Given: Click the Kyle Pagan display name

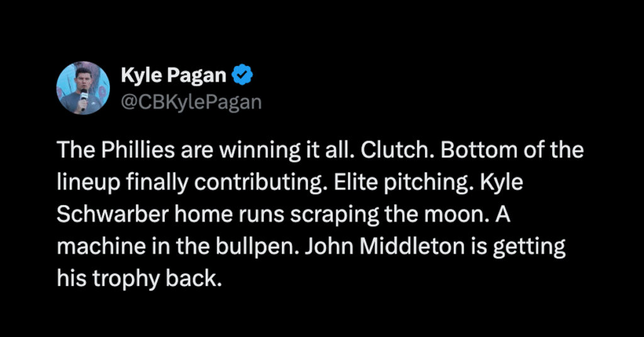Looking at the screenshot, I should click(174, 75).
